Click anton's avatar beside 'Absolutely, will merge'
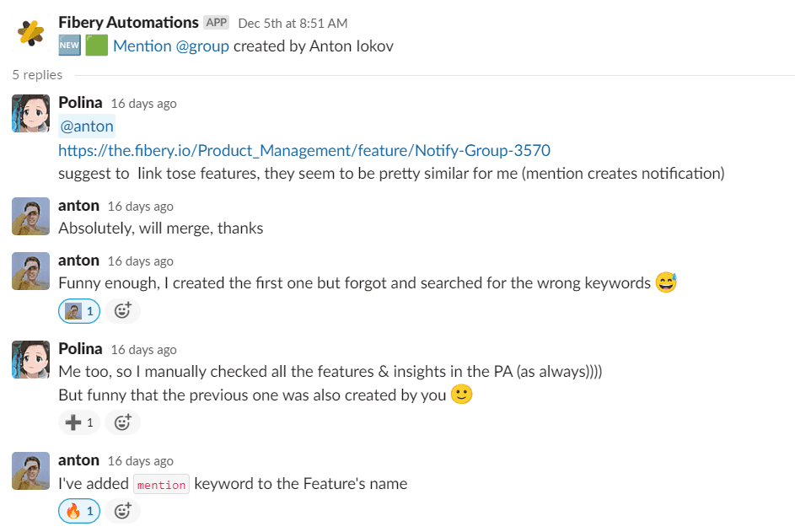795x532 pixels. 31,217
